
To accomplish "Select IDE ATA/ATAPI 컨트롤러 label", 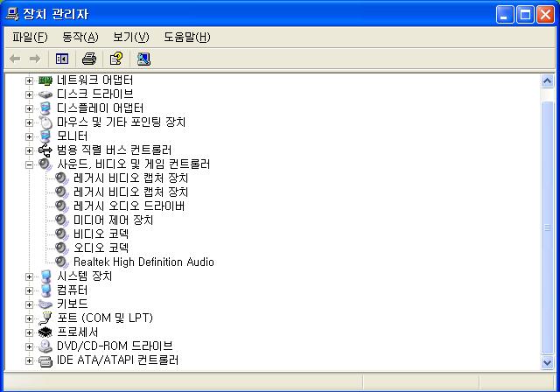I will [117, 360].
